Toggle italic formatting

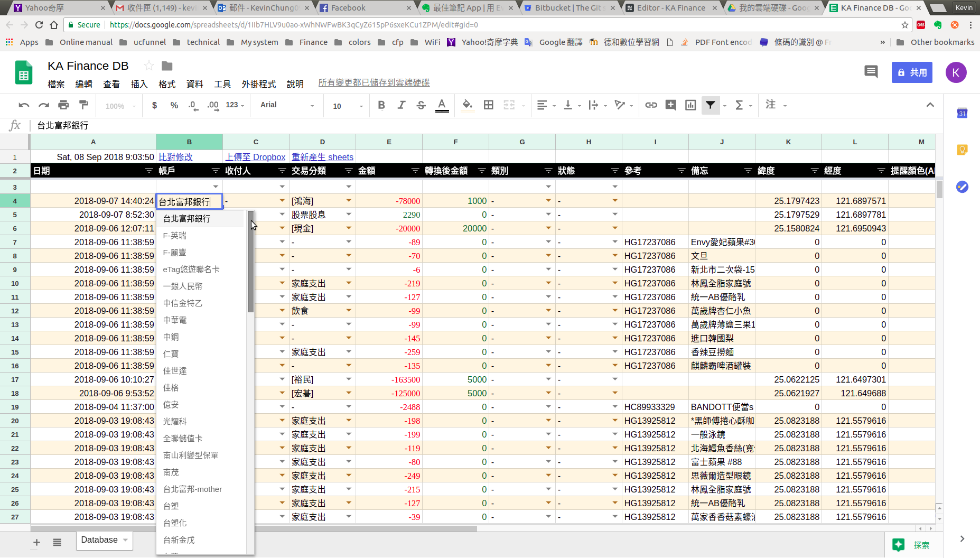(x=402, y=105)
